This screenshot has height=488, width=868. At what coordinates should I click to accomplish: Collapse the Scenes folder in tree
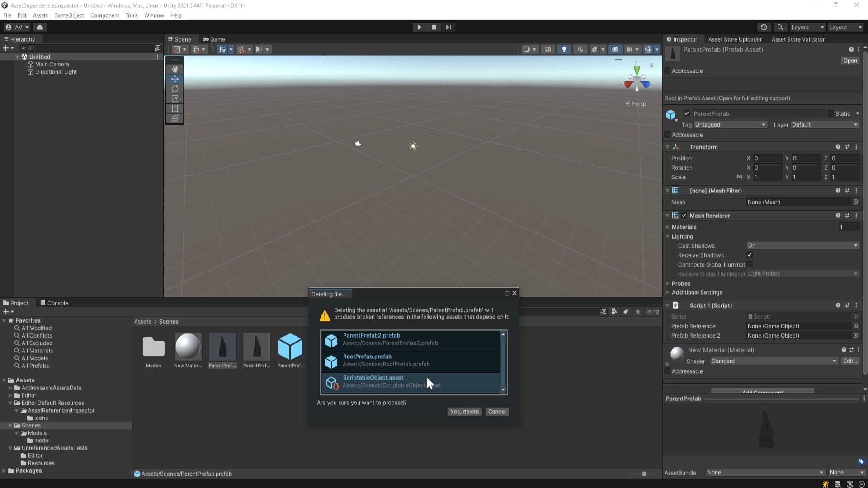click(10, 426)
